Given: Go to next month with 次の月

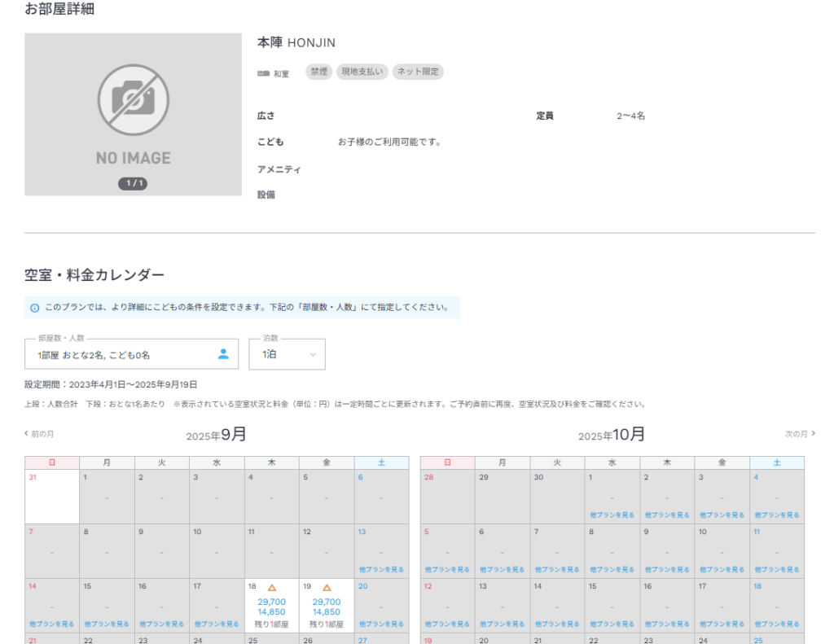Looking at the screenshot, I should [x=800, y=434].
